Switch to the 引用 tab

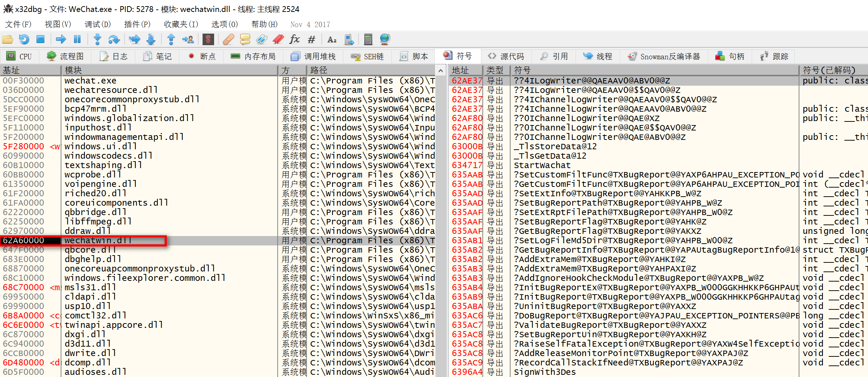(554, 56)
